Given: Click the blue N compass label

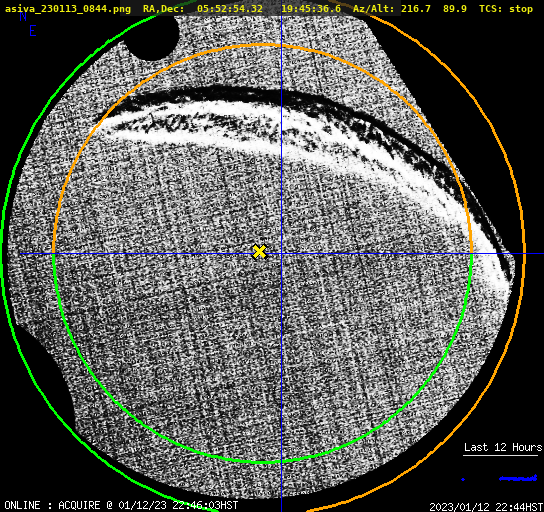Looking at the screenshot, I should pyautogui.click(x=23, y=16).
